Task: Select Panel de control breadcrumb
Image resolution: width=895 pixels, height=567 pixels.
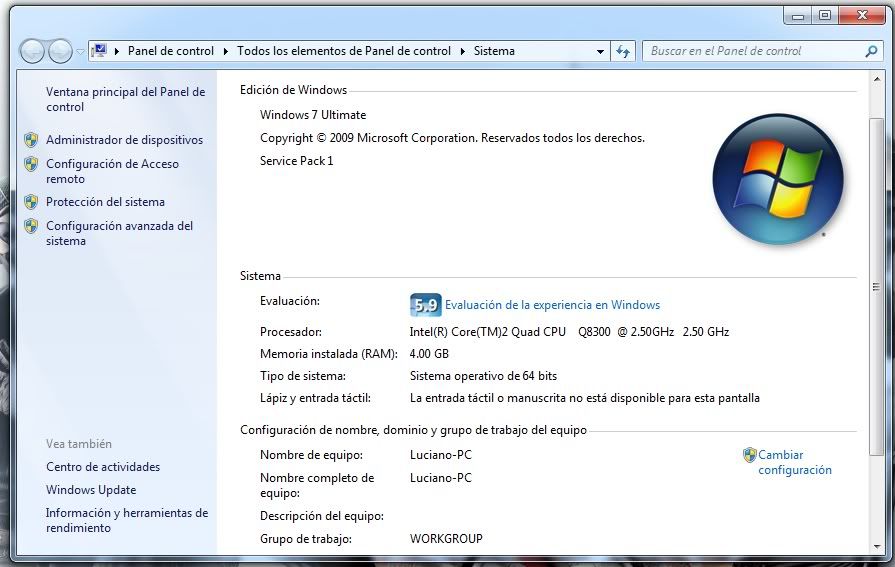Action: coord(171,51)
